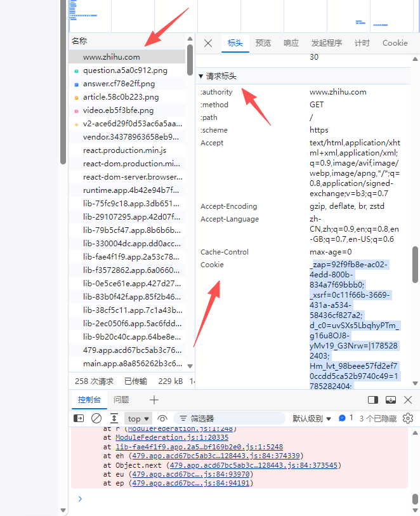The image size is (420, 516).
Task: Open the top context dropdown
Action: tap(138, 419)
